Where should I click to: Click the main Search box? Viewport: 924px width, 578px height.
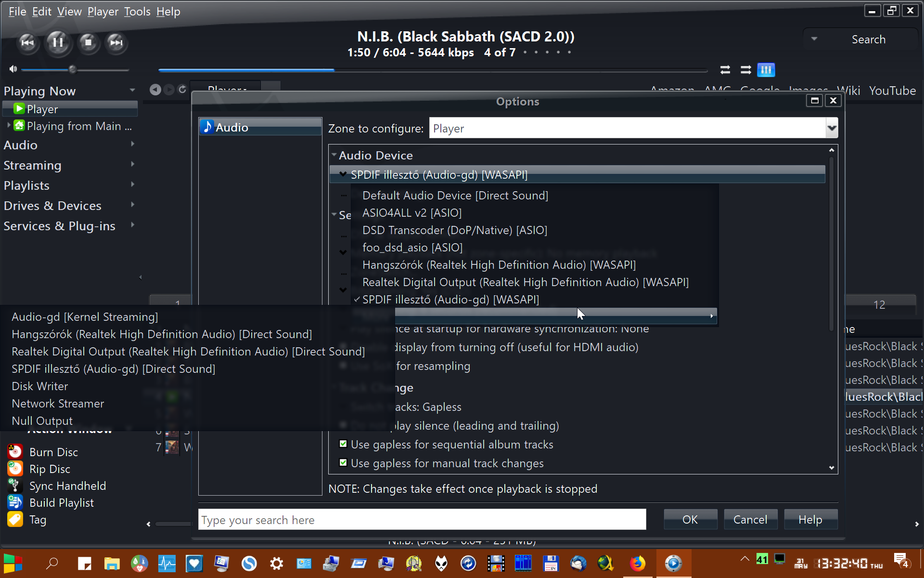[x=868, y=39]
